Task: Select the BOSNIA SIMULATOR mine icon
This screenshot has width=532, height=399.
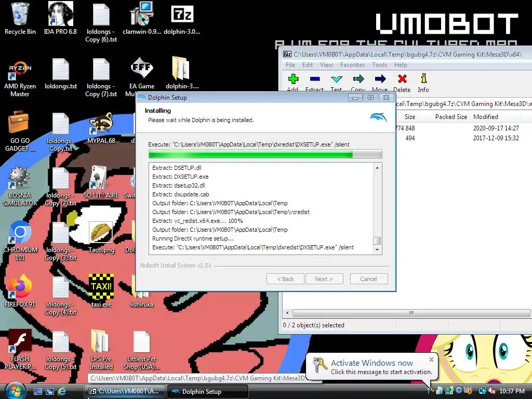Action: [20, 187]
